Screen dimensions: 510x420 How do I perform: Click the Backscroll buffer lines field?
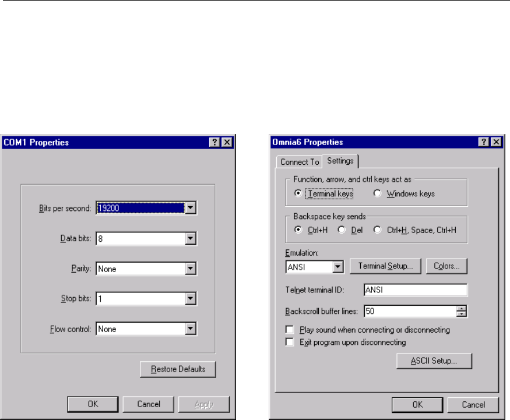tap(410, 311)
